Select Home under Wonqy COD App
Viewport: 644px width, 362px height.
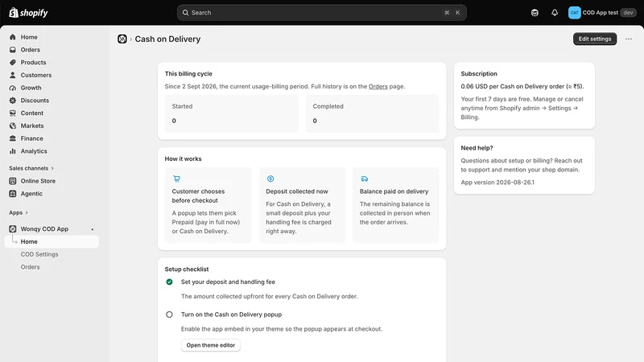(x=52, y=242)
